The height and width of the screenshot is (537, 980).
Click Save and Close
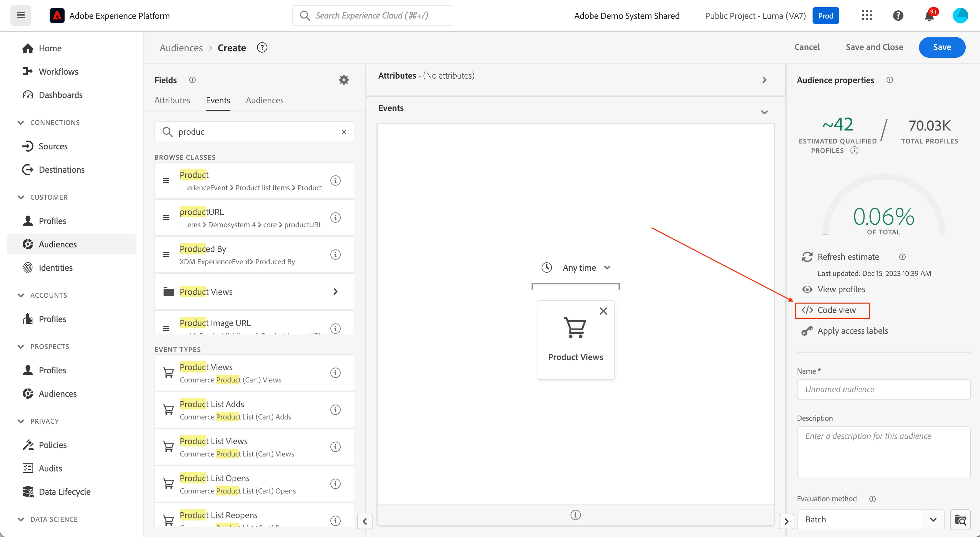point(874,47)
